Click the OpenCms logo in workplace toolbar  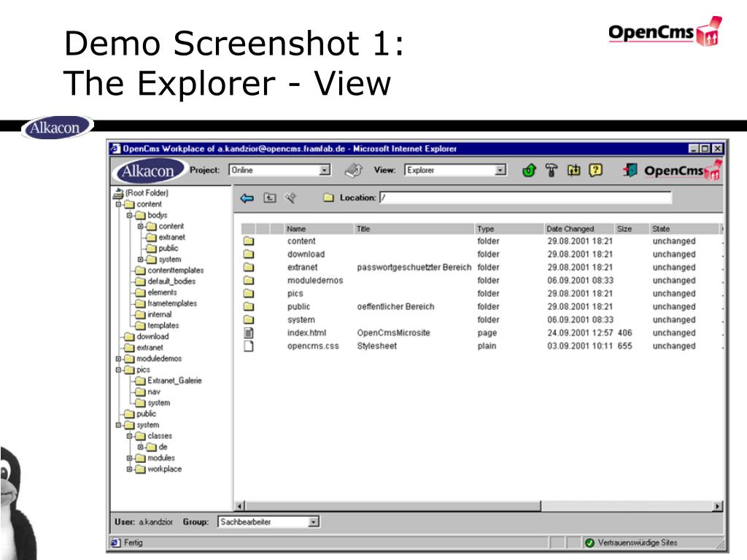tap(683, 171)
